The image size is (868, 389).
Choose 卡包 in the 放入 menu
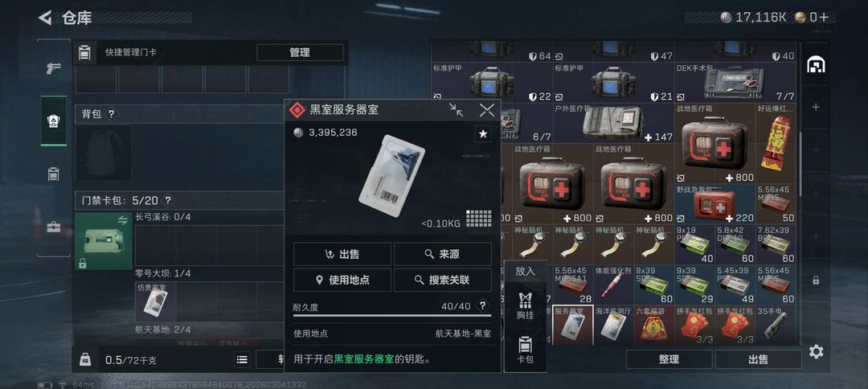click(525, 351)
